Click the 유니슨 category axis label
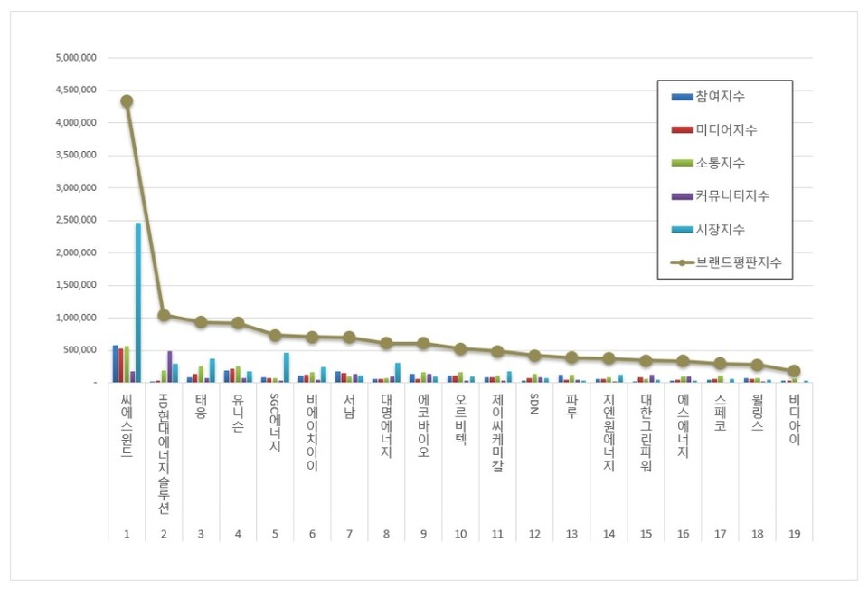 pos(238,414)
